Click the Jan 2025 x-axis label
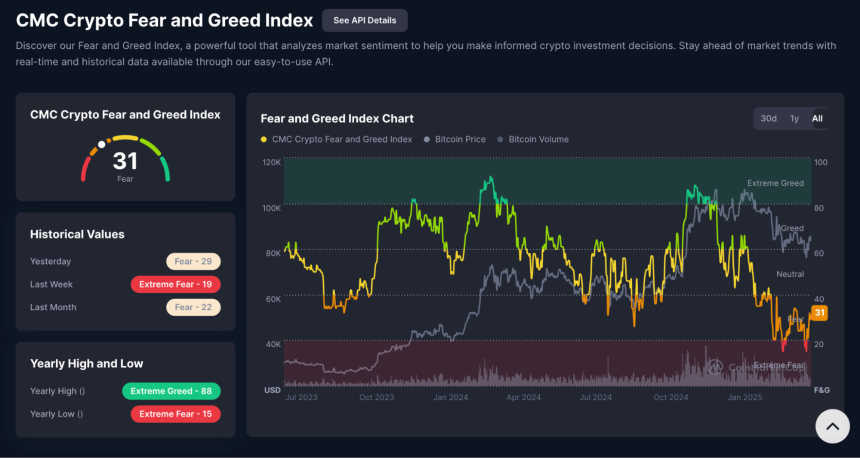 pyautogui.click(x=745, y=397)
